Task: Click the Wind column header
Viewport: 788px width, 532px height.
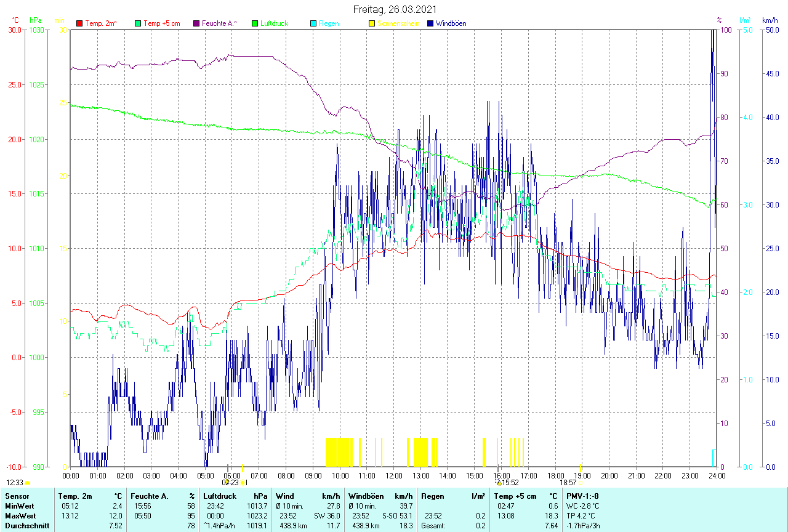Action: (x=285, y=496)
